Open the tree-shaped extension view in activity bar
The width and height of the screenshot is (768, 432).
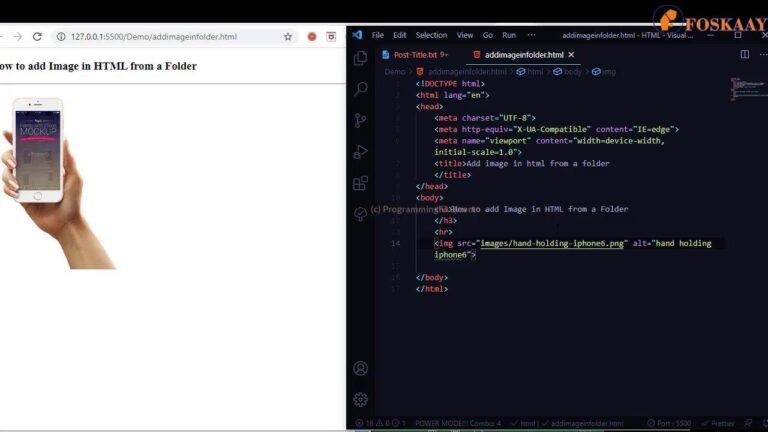coord(360,214)
